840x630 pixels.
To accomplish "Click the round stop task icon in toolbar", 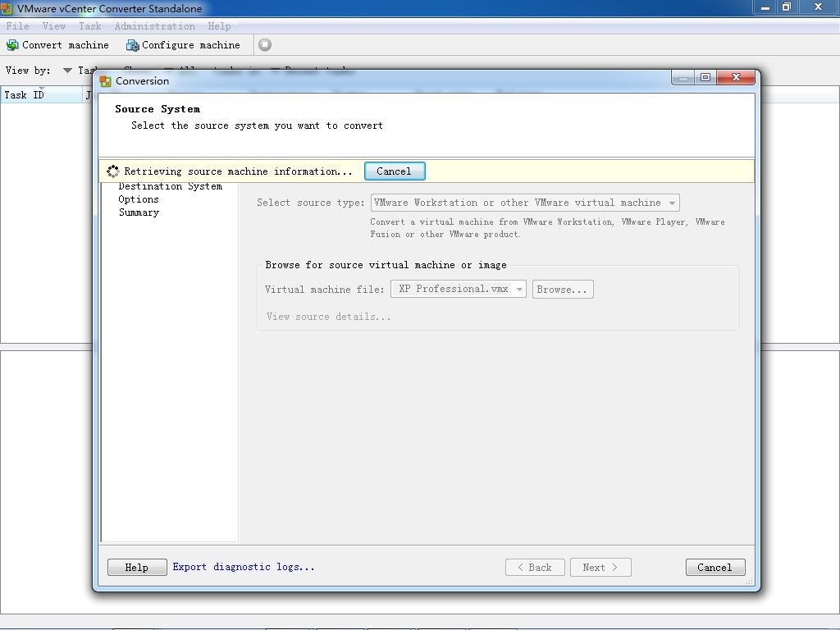I will (x=265, y=45).
